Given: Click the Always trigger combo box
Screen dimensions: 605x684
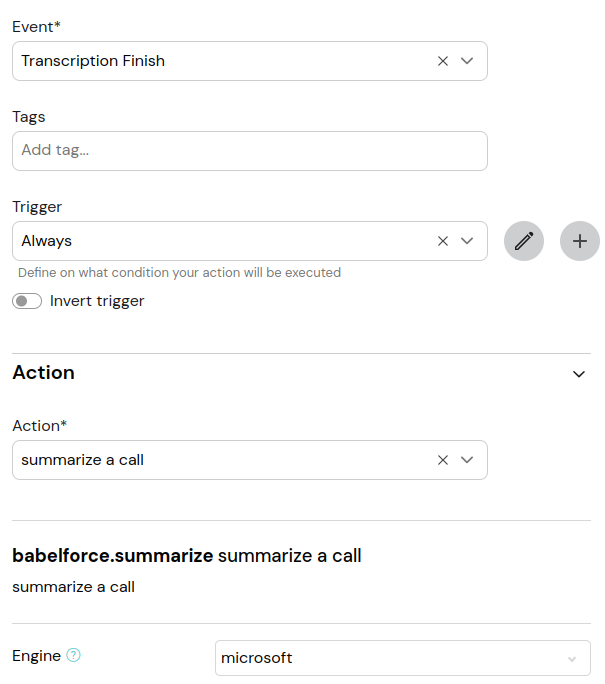Looking at the screenshot, I should pos(250,241).
